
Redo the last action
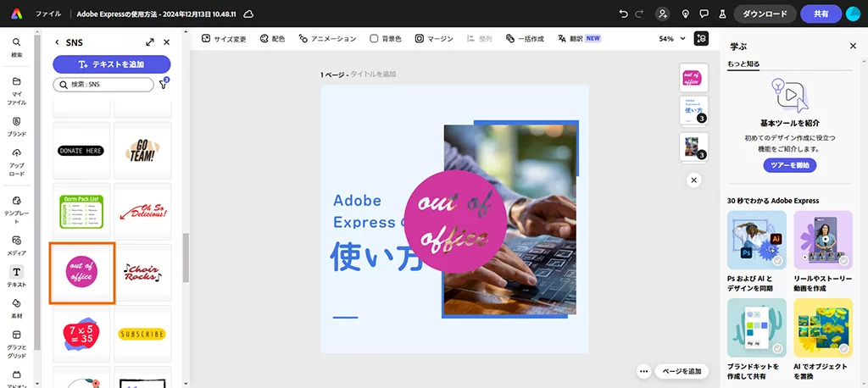pos(641,14)
